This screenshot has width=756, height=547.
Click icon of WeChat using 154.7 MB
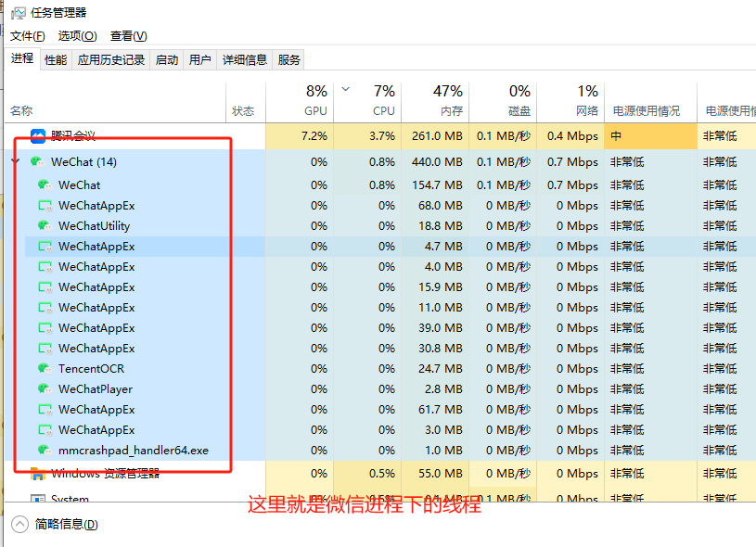pos(45,185)
